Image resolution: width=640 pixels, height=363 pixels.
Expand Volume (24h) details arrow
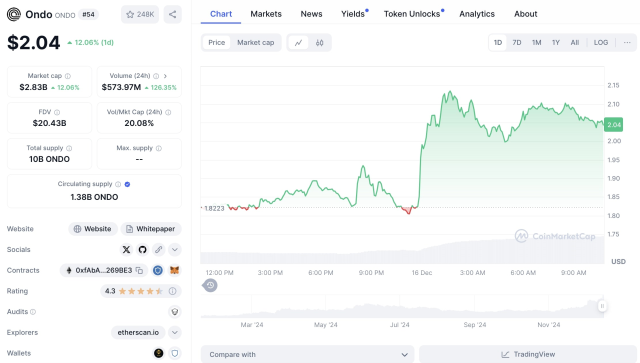point(165,76)
